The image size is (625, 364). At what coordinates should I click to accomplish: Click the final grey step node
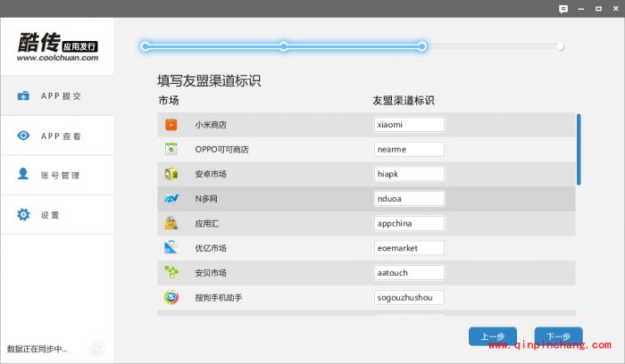(x=561, y=46)
